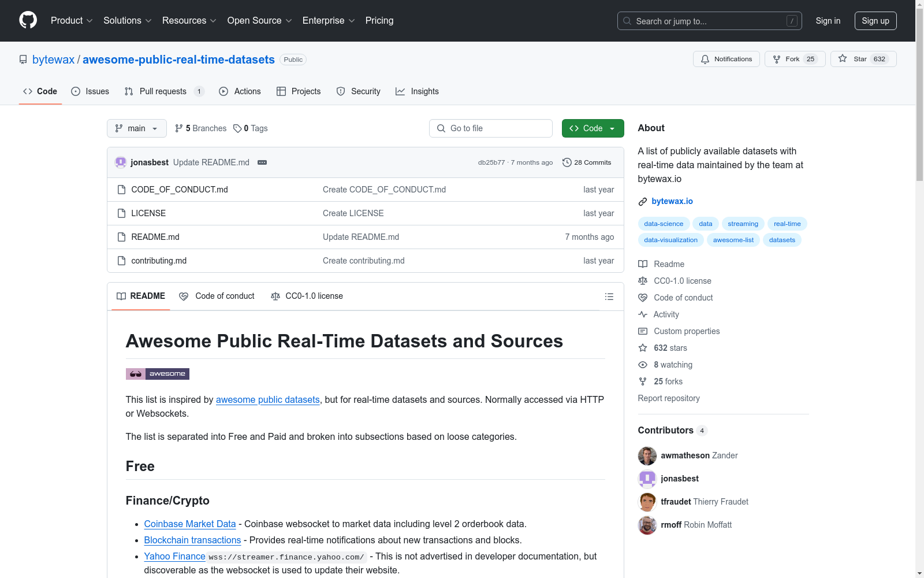
Task: Click the awesome-list topic tag
Action: pyautogui.click(x=733, y=240)
